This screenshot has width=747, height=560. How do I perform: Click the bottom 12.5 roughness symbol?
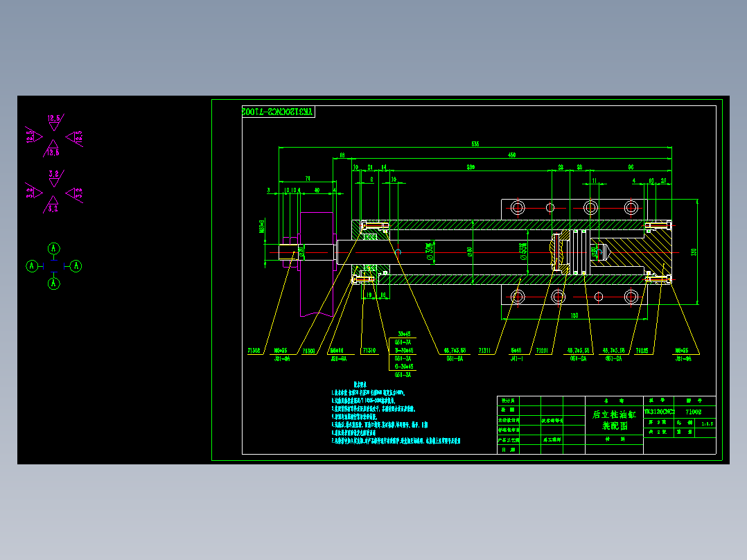click(52, 149)
